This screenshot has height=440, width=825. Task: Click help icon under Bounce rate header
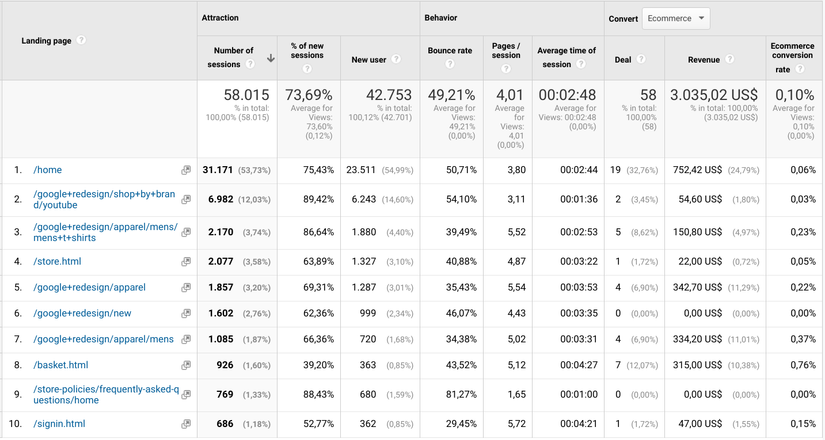(449, 64)
